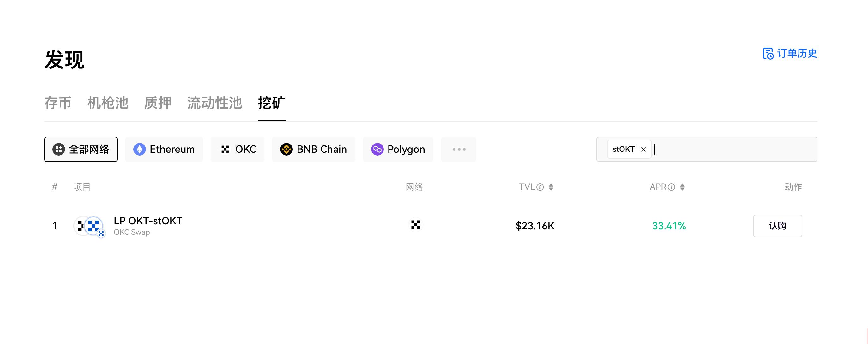Viewport: 868px width, 344px height.
Task: Toggle the 全部网络 network filter
Action: (81, 149)
